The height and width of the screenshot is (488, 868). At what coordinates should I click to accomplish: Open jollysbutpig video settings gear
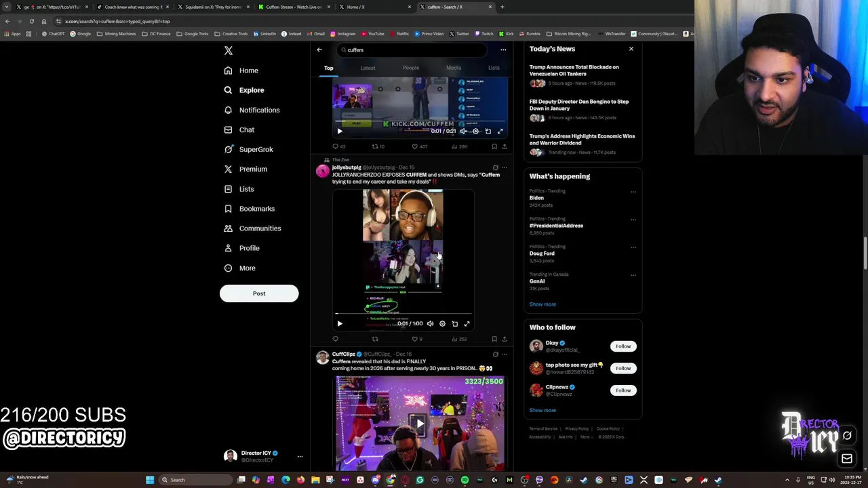click(x=442, y=324)
